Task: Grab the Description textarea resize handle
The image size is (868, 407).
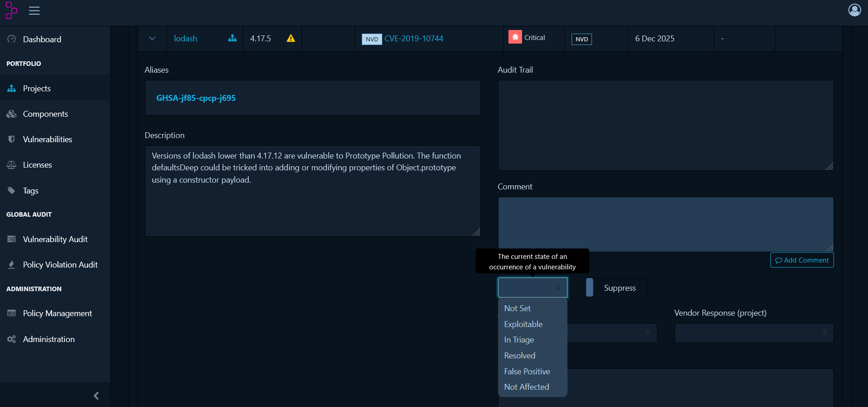Action: (x=476, y=232)
